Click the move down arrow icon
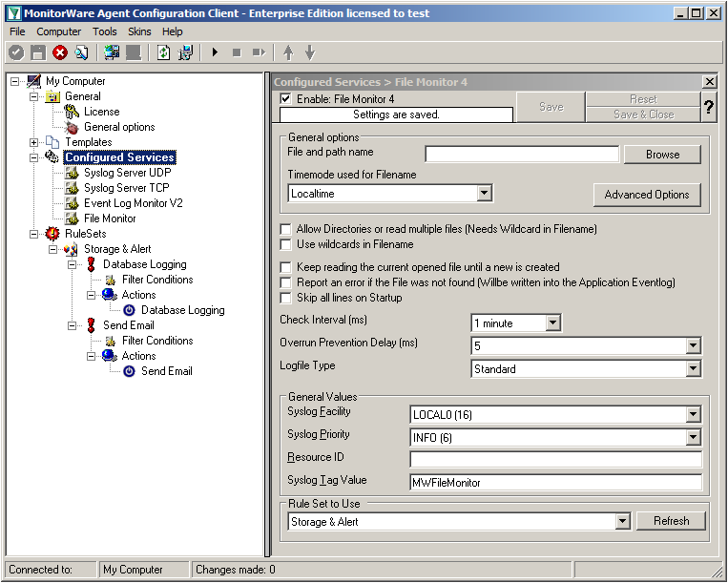Viewport: 728px width, 583px height. [310, 52]
